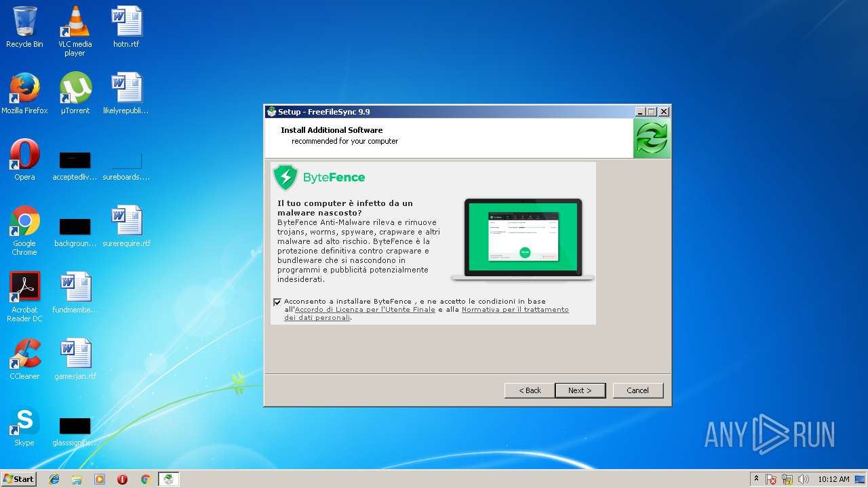Uncheck the ByteFence install consent checkbox
This screenshot has width=868, height=488.
point(277,302)
